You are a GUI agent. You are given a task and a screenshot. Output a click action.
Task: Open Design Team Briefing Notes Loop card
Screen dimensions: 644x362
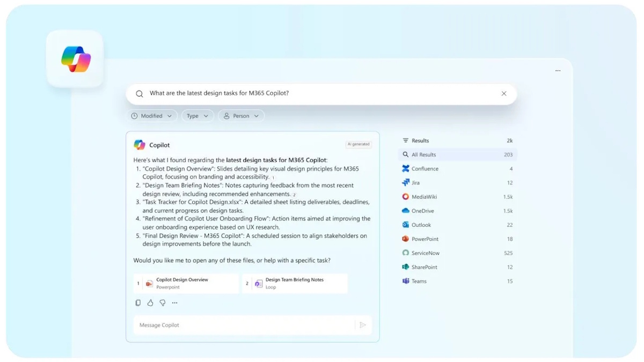coord(295,283)
